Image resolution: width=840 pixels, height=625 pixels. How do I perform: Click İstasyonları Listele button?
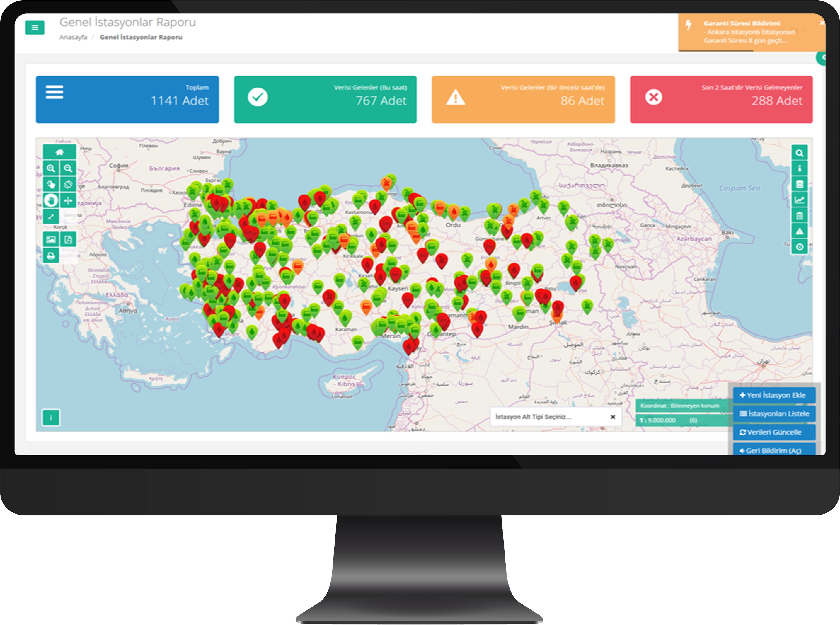click(774, 413)
